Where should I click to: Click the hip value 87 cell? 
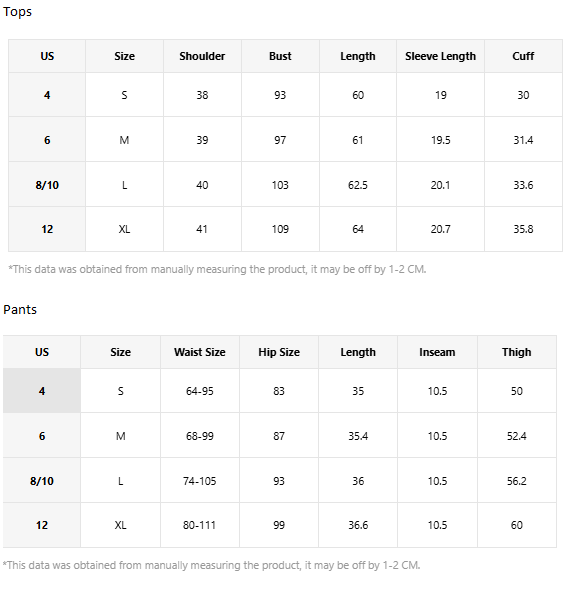[279, 436]
